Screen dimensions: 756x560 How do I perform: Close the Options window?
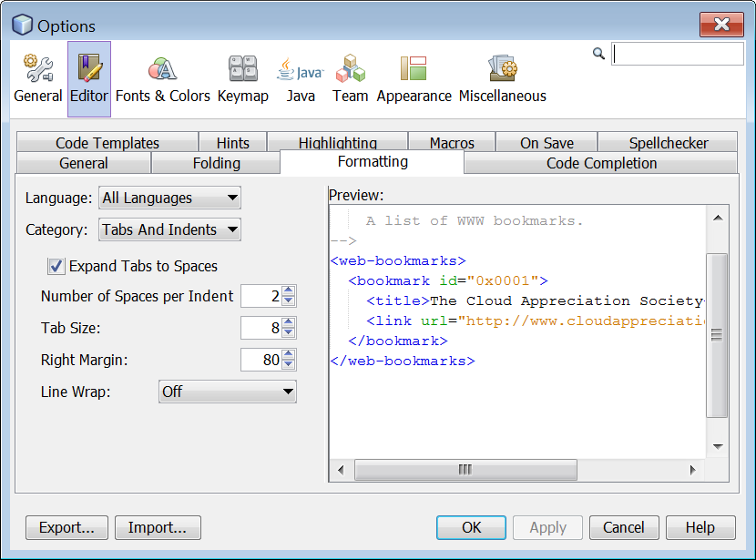pos(721,24)
